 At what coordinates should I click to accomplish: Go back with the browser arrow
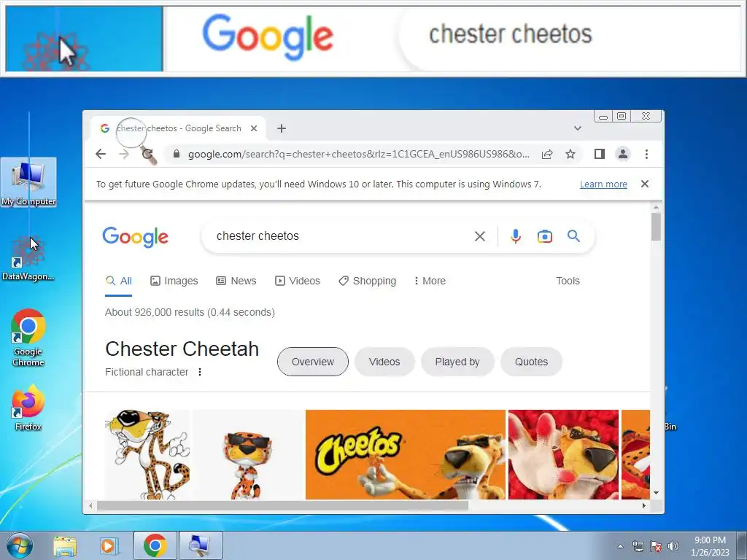click(101, 154)
